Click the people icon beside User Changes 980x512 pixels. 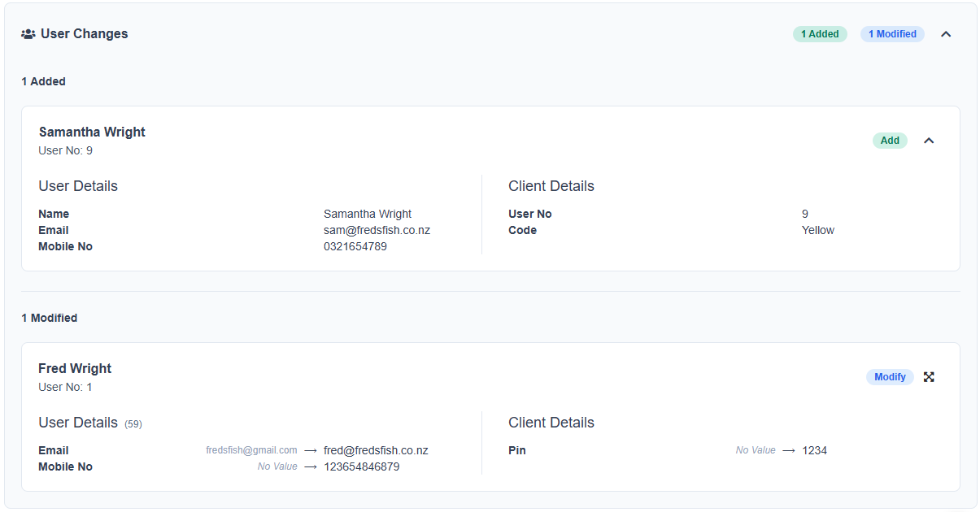coord(29,33)
